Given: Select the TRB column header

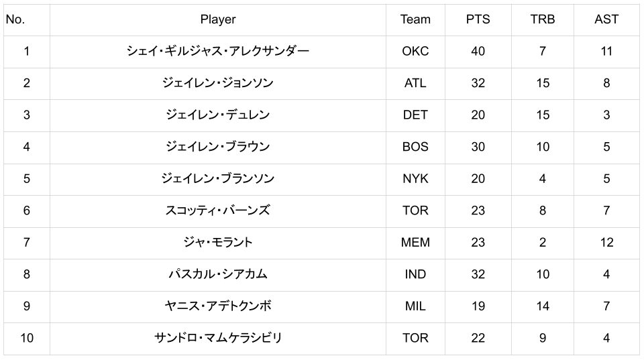Looking at the screenshot, I should point(542,19).
